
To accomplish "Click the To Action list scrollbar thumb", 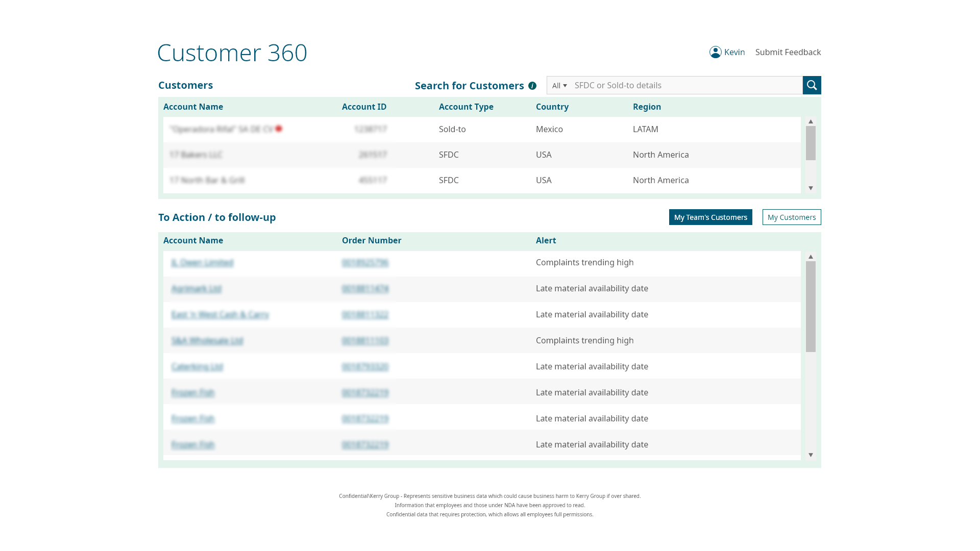I will click(811, 307).
